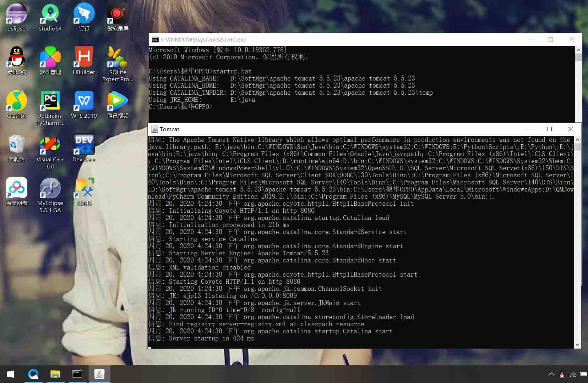Maximize the cmd.exe window

(551, 39)
